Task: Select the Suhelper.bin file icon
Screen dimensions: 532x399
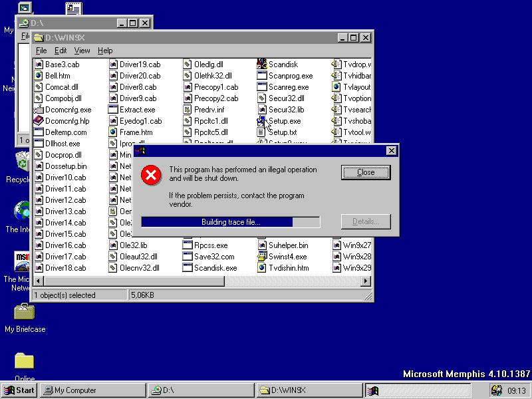Action: pyautogui.click(x=262, y=245)
